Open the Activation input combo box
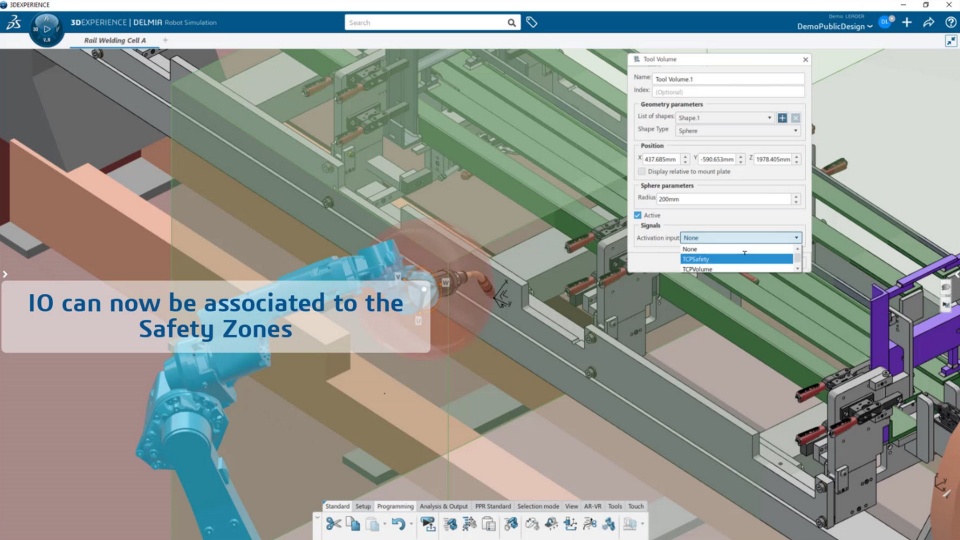Screen dimensions: 960x540 click(x=740, y=238)
